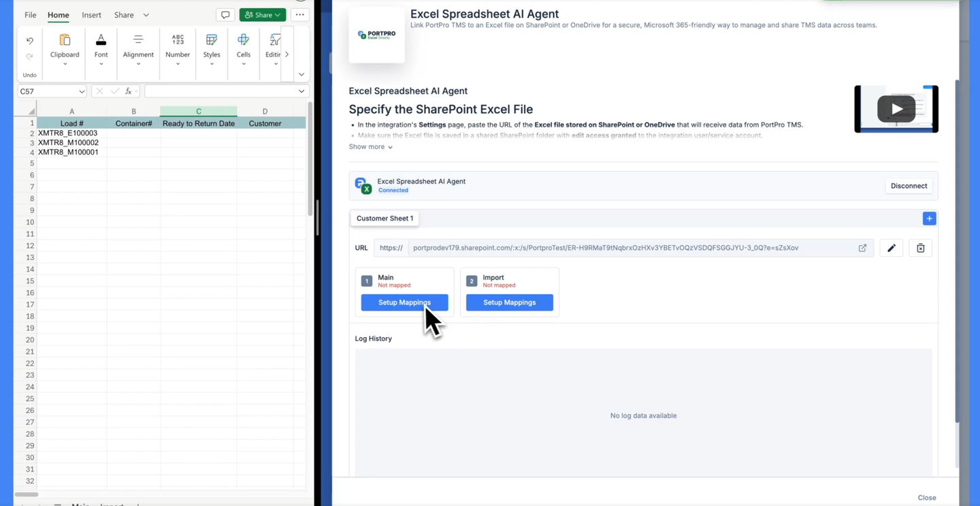
Task: Click Setup Mappings for Import sheet
Action: tap(510, 302)
